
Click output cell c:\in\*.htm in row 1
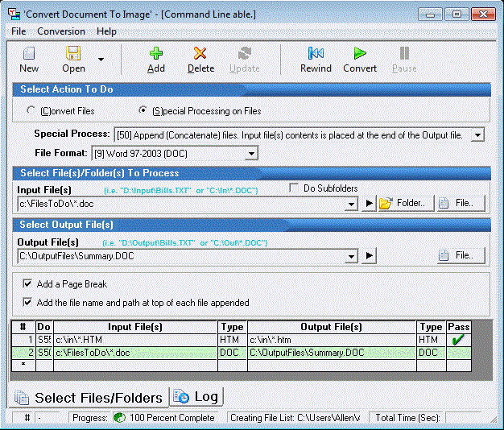[x=332, y=340]
